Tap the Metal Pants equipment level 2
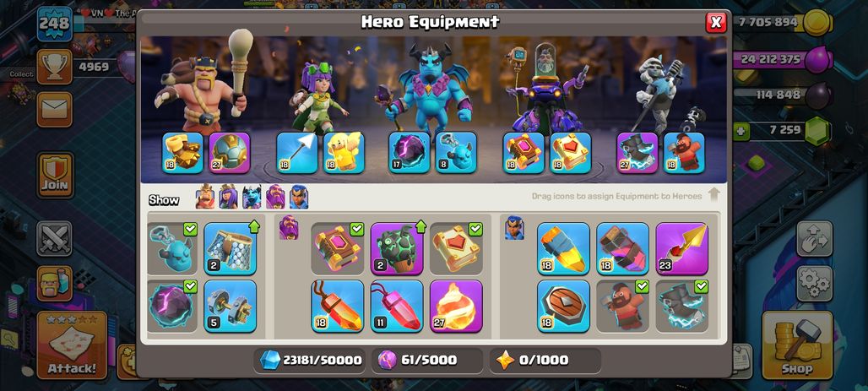The height and width of the screenshot is (391, 868). [230, 248]
